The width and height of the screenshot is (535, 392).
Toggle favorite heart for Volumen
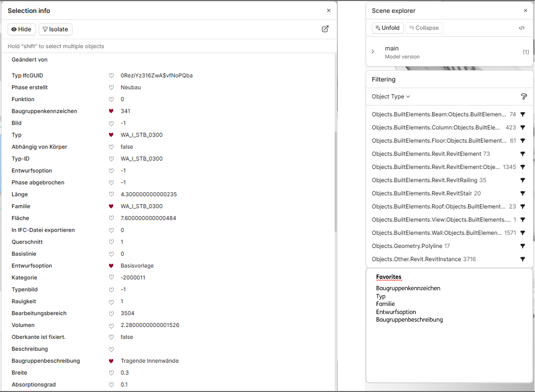111,325
